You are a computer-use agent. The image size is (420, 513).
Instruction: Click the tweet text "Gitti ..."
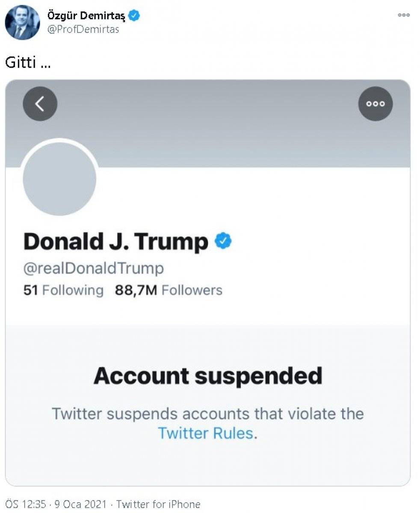(28, 63)
